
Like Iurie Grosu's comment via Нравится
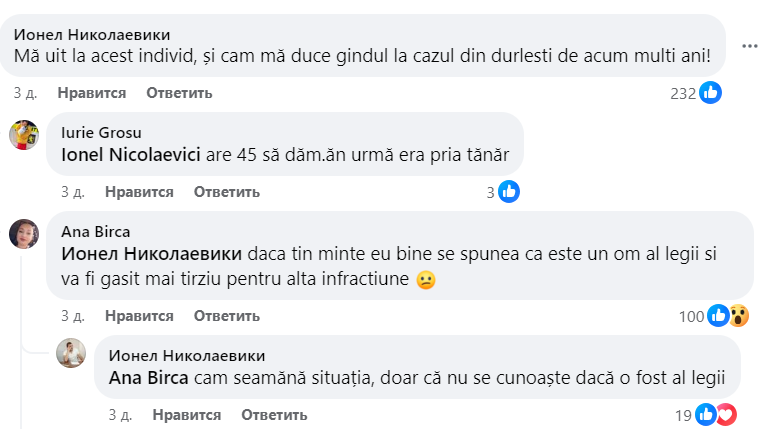139,191
